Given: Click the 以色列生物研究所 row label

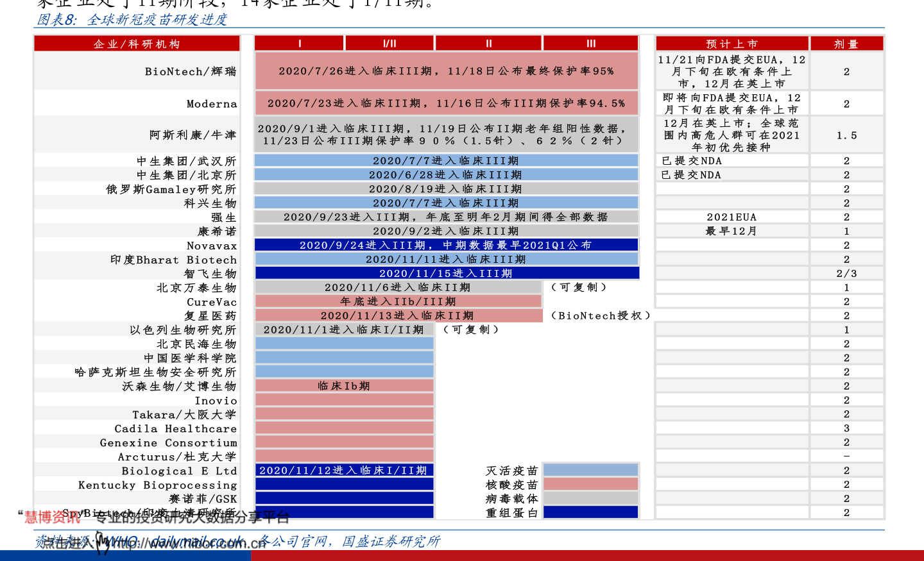Looking at the screenshot, I should (184, 330).
